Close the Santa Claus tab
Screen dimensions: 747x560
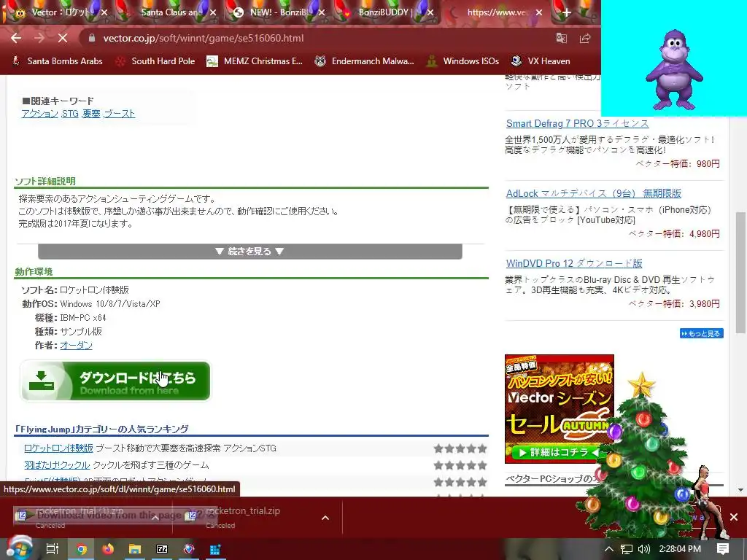pyautogui.click(x=213, y=12)
